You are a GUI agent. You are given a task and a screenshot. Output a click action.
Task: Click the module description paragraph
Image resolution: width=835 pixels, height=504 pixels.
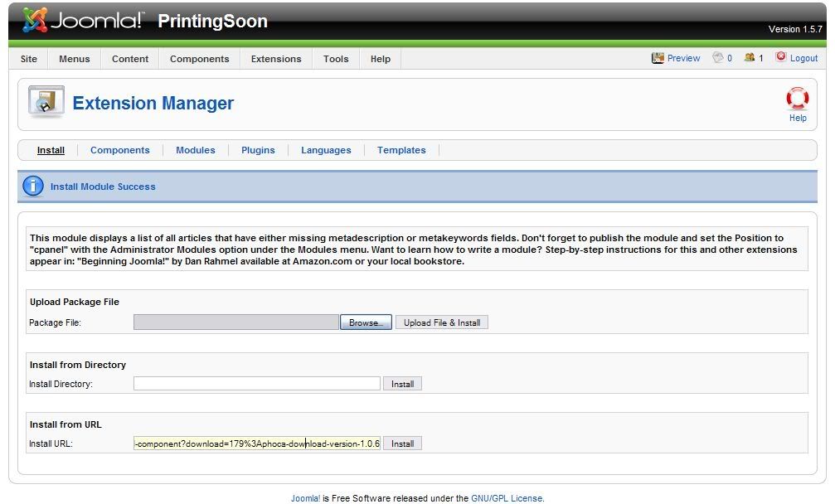413,250
